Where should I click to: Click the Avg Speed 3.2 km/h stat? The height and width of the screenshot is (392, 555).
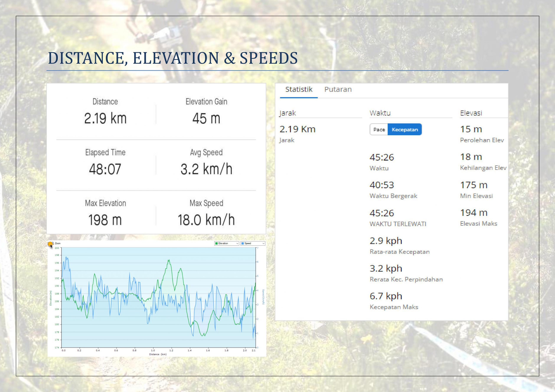click(x=206, y=169)
